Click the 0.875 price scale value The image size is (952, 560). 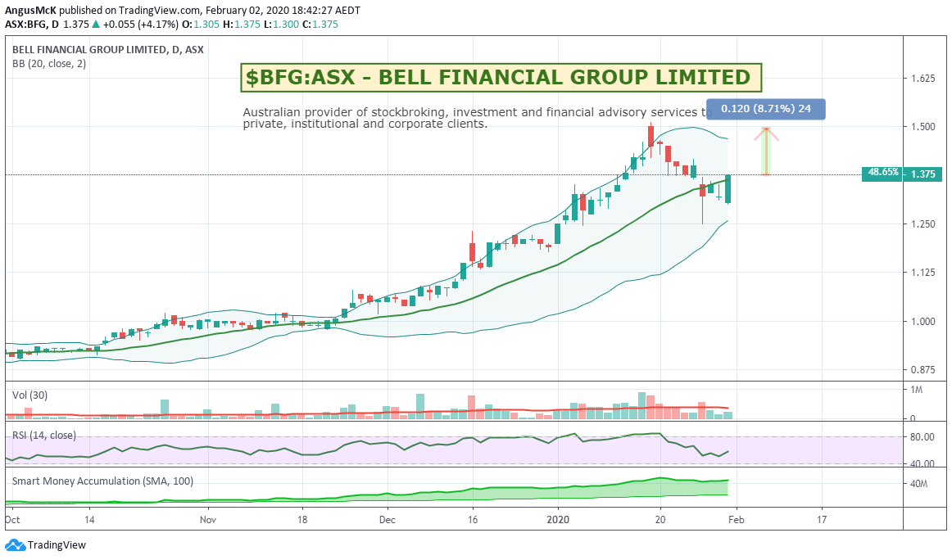923,369
